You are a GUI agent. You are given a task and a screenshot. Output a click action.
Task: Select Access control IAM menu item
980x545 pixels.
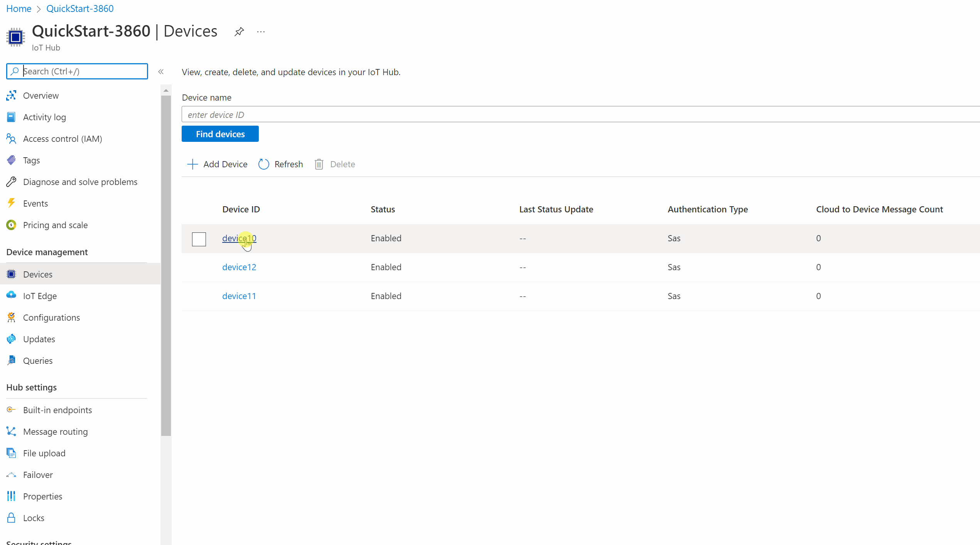tap(62, 138)
